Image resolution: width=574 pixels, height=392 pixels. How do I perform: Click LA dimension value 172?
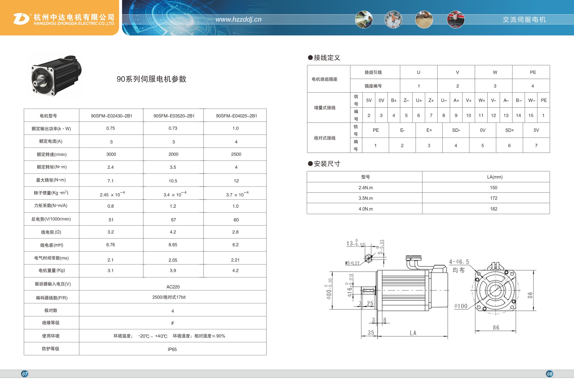point(493,198)
